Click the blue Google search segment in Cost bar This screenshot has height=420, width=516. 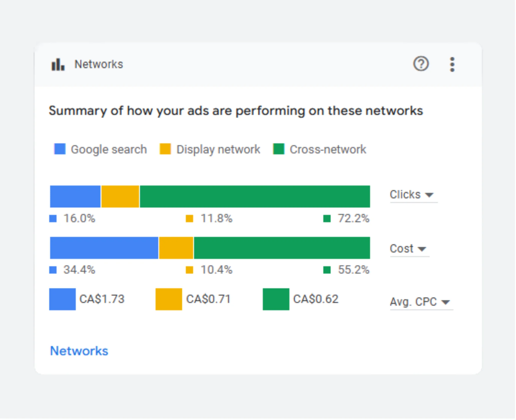click(104, 248)
